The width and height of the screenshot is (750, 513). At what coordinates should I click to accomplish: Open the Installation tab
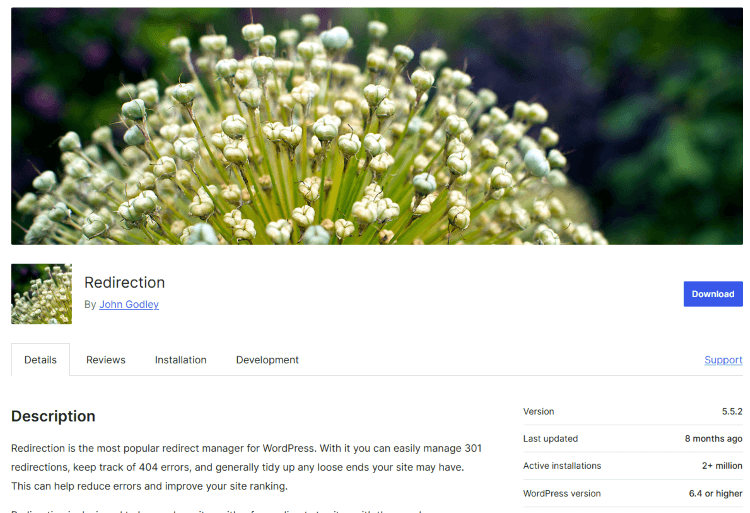180,360
